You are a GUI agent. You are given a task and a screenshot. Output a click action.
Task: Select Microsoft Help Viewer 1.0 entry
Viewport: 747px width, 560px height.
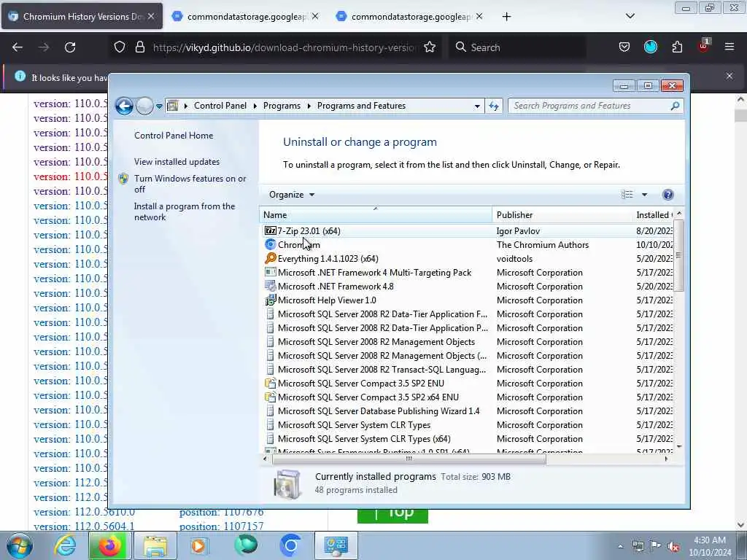pos(320,300)
